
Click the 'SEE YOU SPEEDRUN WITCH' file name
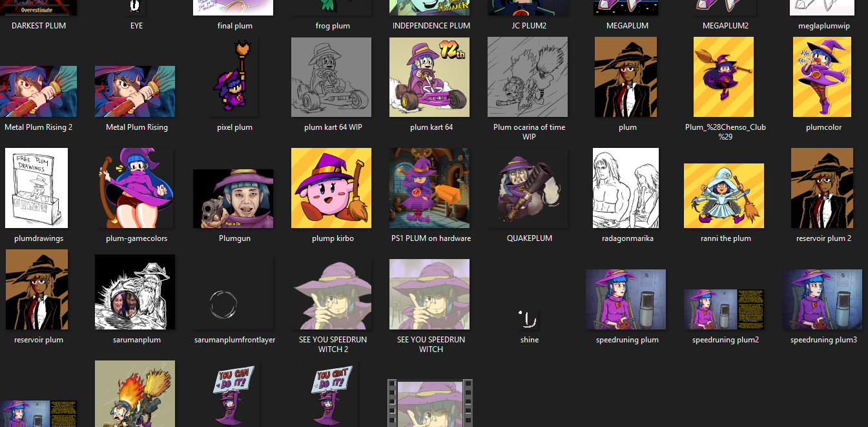pyautogui.click(x=431, y=344)
